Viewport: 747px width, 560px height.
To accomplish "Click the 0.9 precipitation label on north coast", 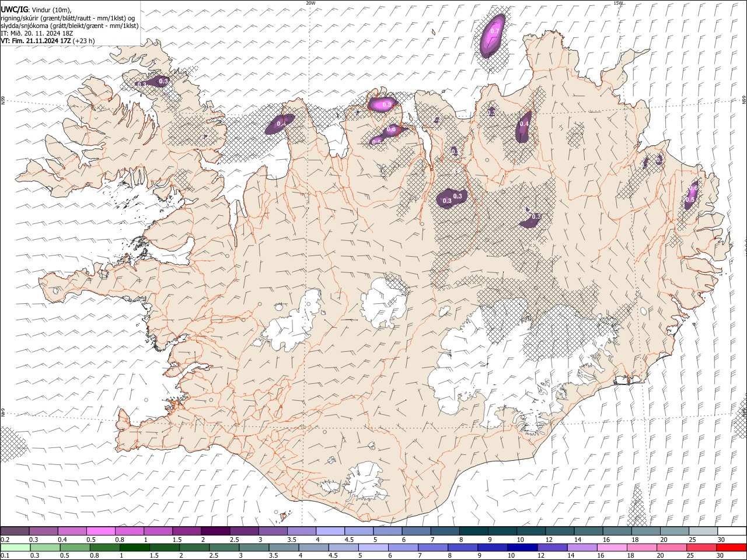I will coord(386,105).
